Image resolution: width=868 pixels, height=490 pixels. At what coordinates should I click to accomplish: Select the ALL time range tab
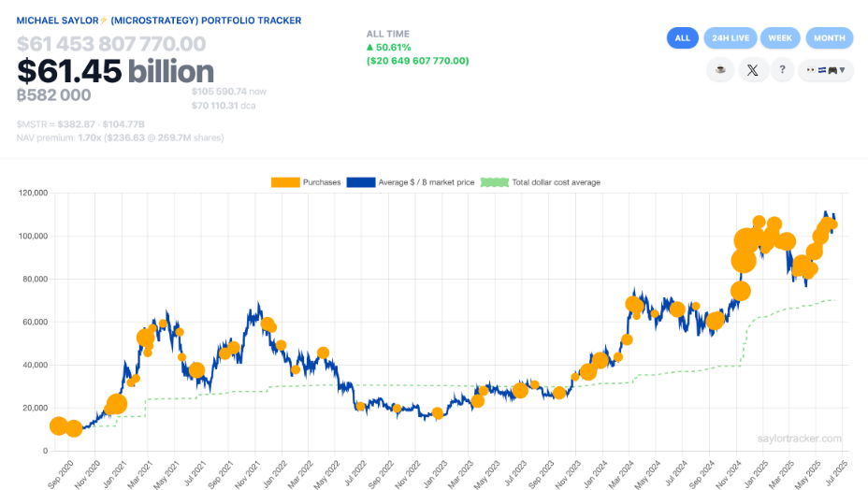pyautogui.click(x=682, y=38)
